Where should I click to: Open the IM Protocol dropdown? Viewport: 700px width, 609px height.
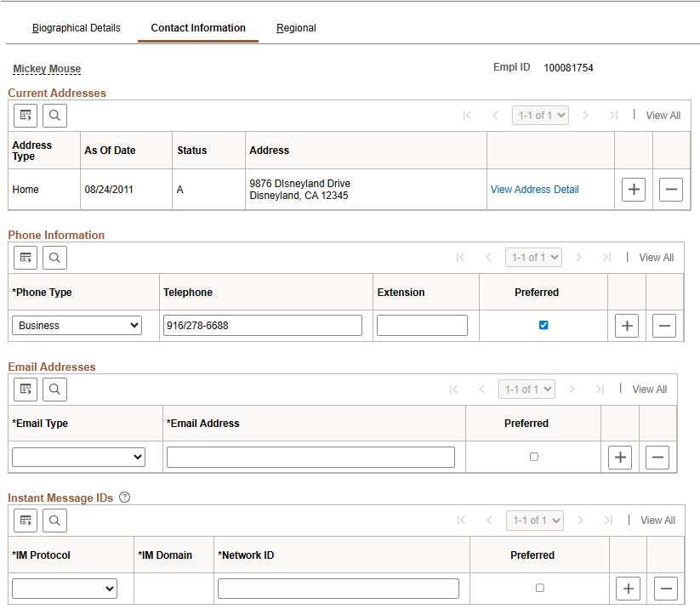tap(65, 588)
